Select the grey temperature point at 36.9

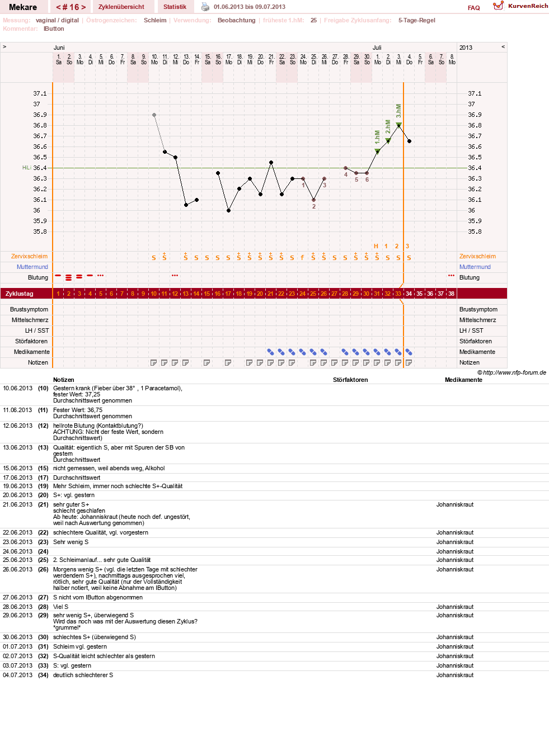pyautogui.click(x=154, y=115)
